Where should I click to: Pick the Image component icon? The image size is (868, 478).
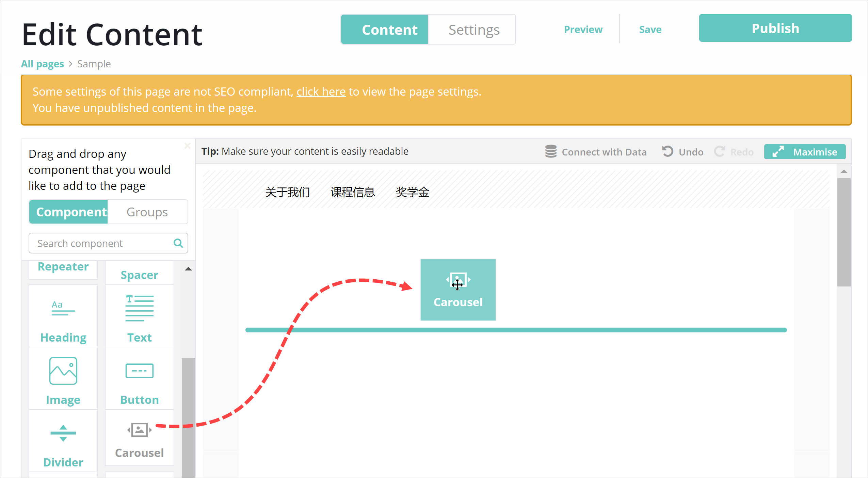coord(63,370)
